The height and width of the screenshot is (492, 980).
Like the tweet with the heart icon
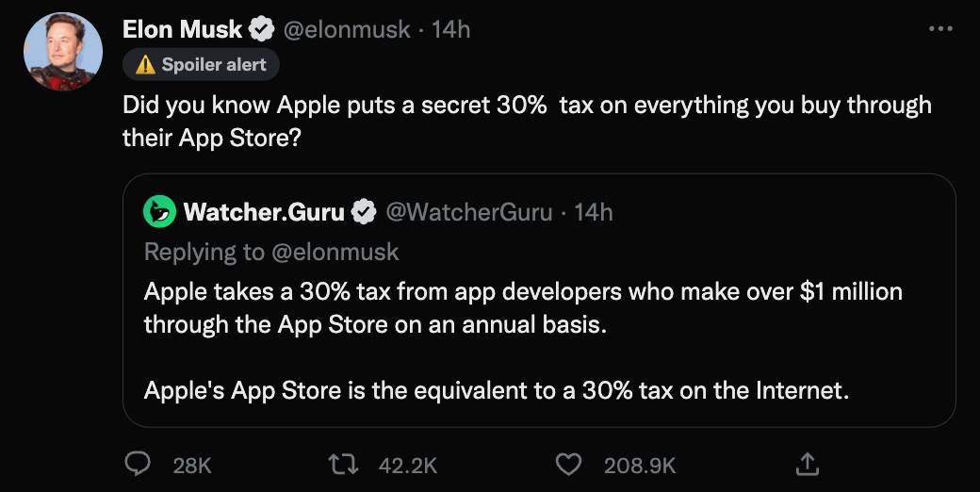[567, 464]
